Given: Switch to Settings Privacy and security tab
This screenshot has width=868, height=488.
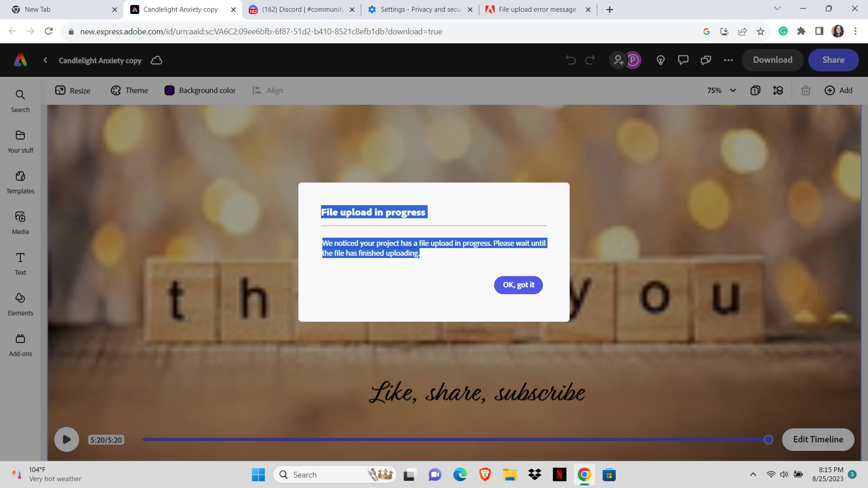Looking at the screenshot, I should point(420,9).
